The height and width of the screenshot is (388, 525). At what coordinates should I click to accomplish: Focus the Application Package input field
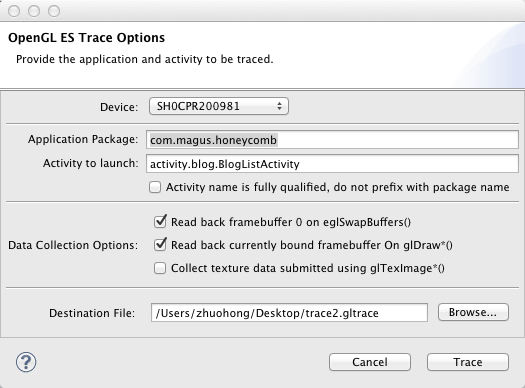point(332,140)
